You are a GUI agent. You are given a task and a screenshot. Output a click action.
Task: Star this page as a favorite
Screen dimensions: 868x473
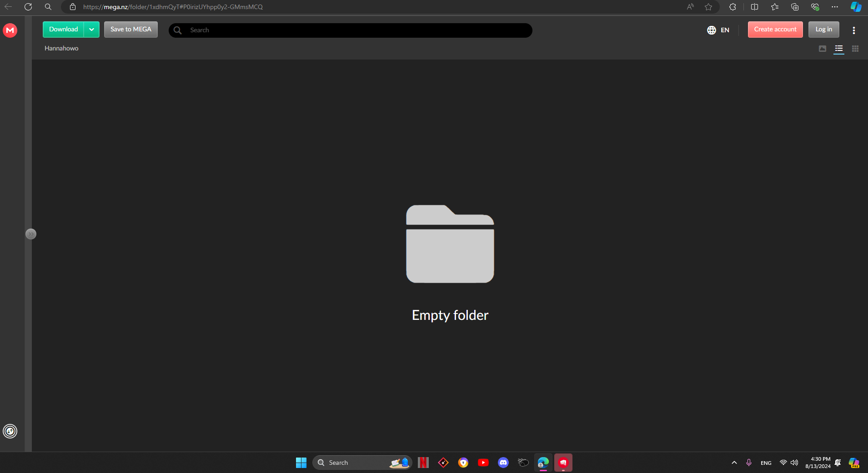(708, 7)
